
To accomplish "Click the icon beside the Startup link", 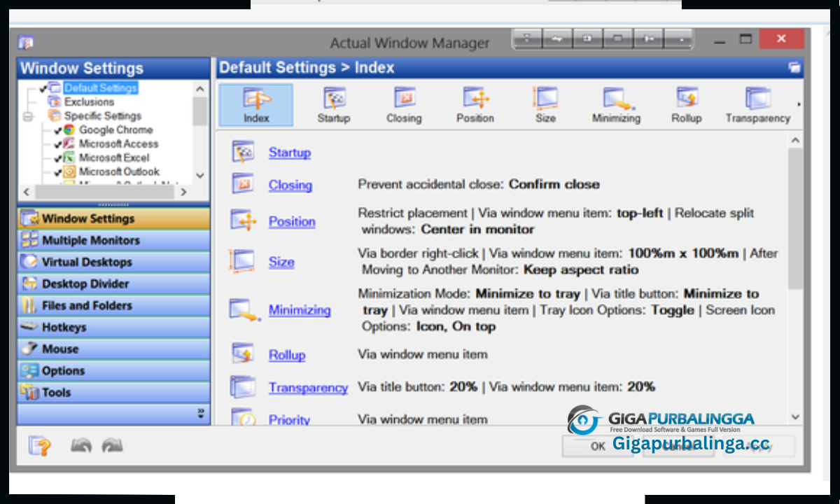I will tap(243, 152).
